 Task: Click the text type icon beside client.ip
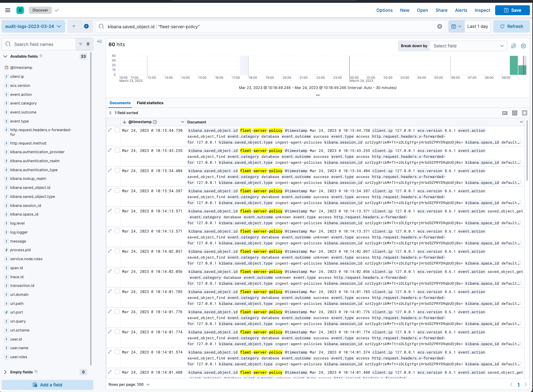(x=7, y=77)
